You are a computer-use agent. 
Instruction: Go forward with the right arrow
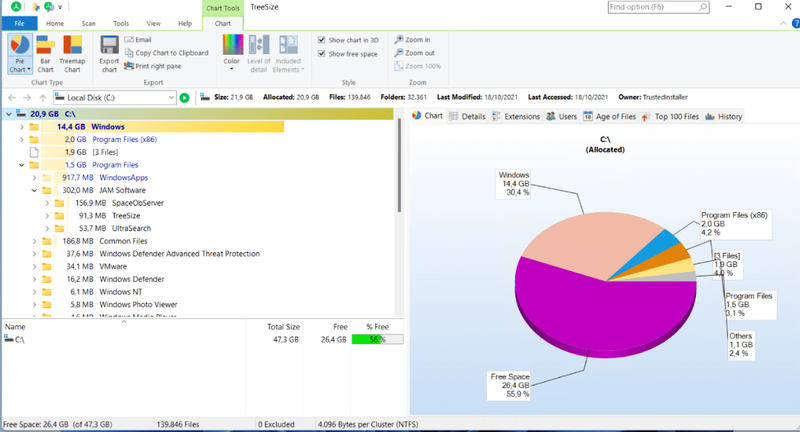click(27, 97)
